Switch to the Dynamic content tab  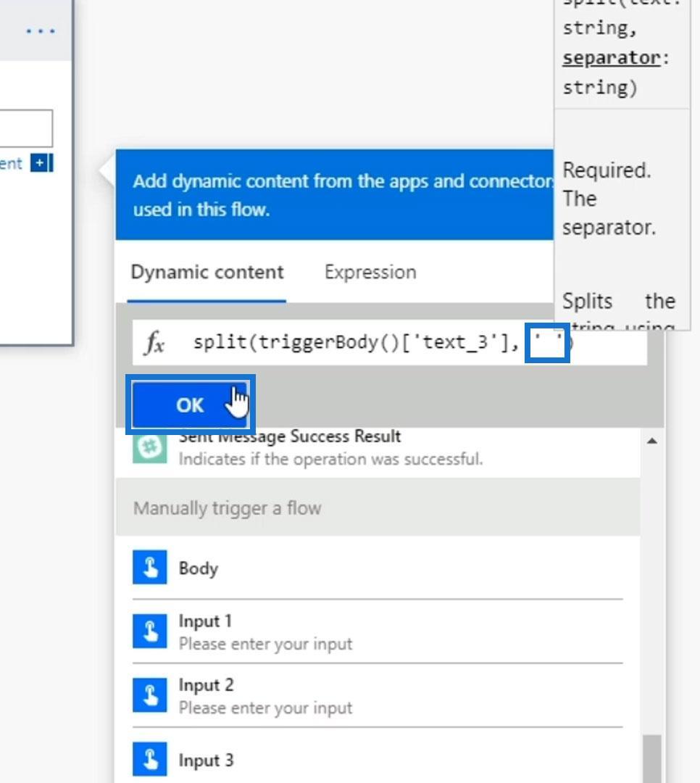(207, 273)
